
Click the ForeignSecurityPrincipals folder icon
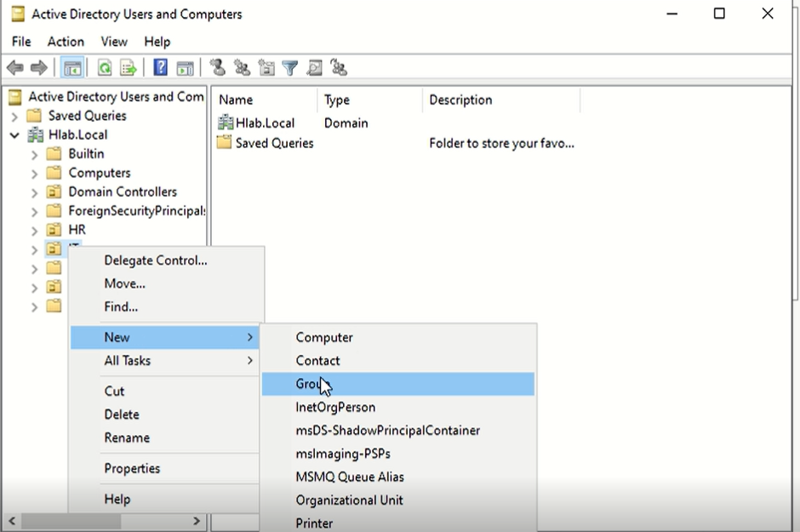tap(54, 210)
